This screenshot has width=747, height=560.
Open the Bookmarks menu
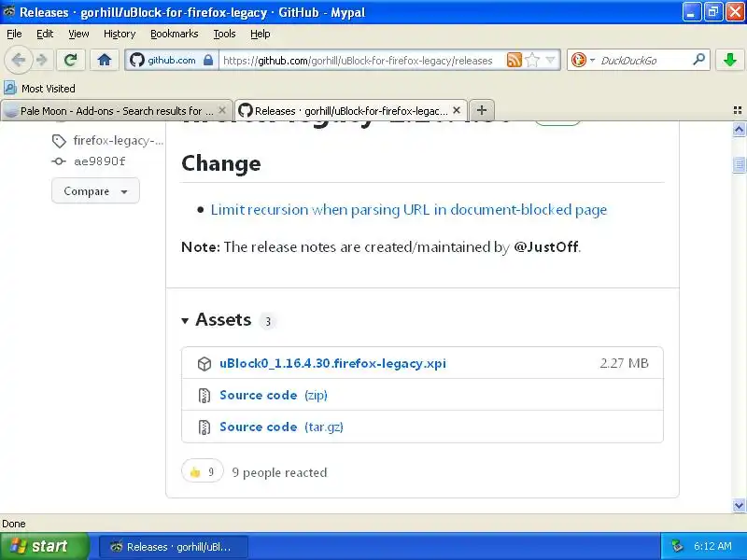[175, 34]
